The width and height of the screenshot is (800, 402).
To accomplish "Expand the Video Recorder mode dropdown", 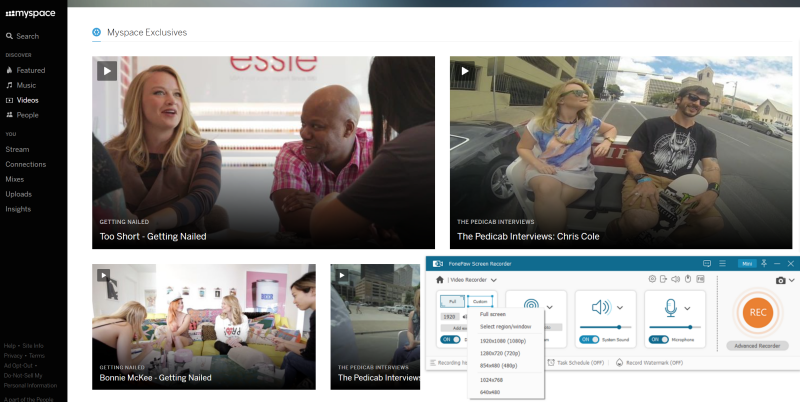I will click(x=493, y=280).
